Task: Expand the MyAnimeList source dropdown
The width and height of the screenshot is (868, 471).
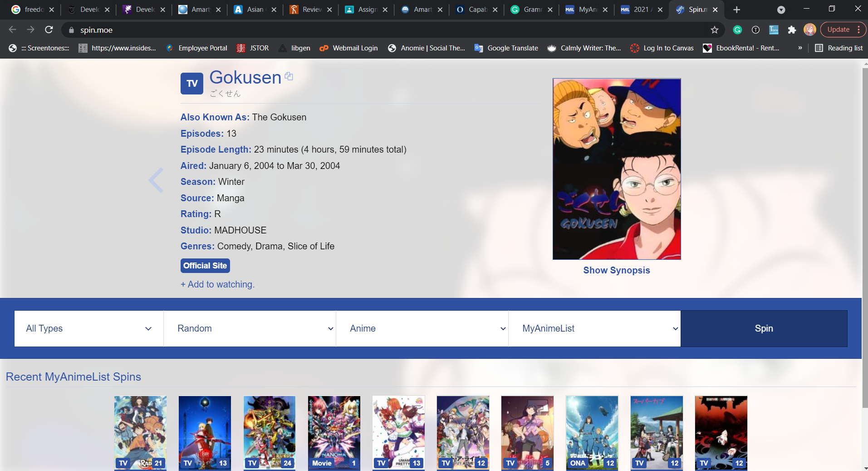Action: 594,328
